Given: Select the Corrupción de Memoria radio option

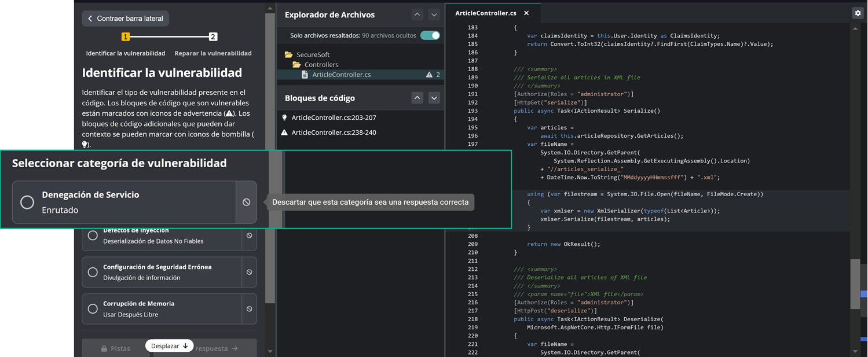Looking at the screenshot, I should 93,309.
